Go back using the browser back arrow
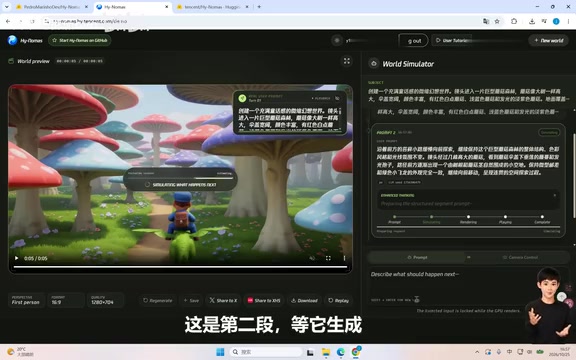Viewport: 576px width, 360px height. click(x=8, y=21)
